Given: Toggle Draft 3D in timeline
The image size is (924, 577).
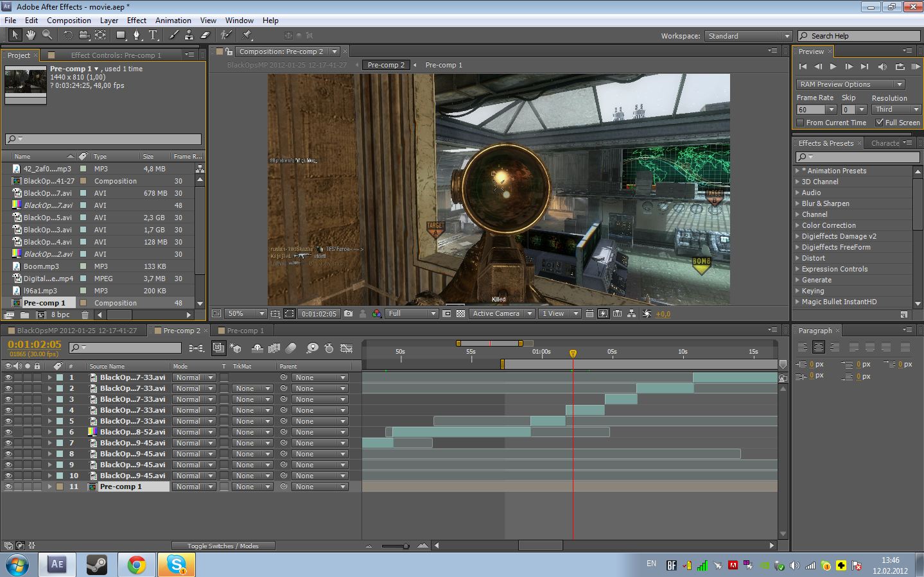Looking at the screenshot, I should [x=236, y=348].
